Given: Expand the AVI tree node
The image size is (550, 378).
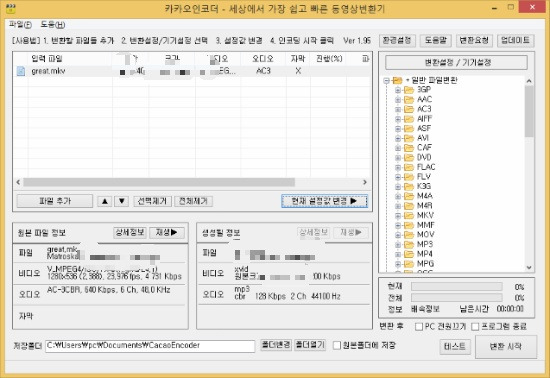Looking at the screenshot, I should point(398,138).
